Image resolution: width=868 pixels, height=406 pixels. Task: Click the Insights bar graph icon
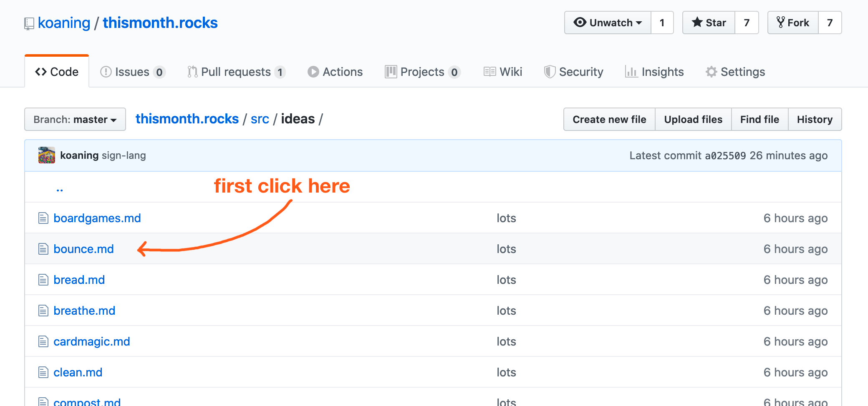(631, 72)
